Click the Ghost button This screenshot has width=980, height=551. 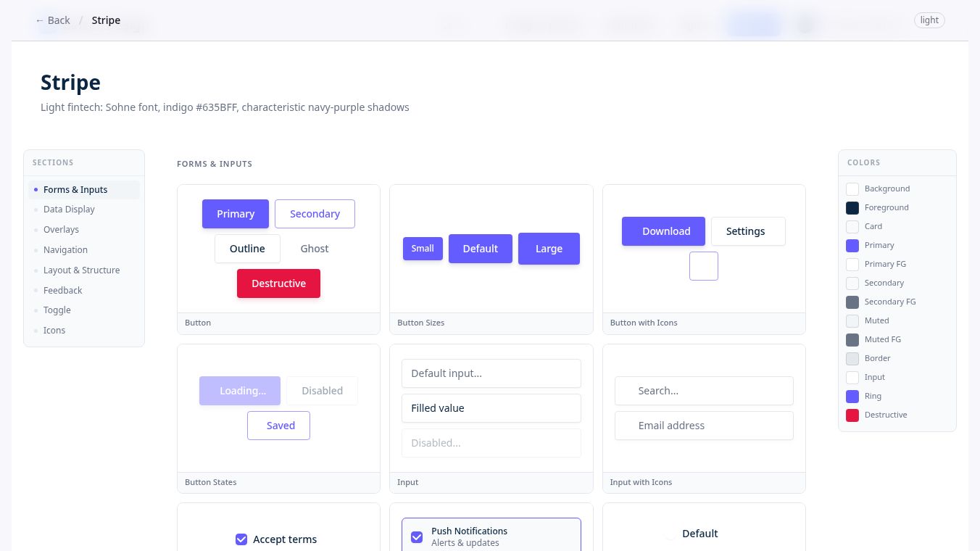[315, 249]
